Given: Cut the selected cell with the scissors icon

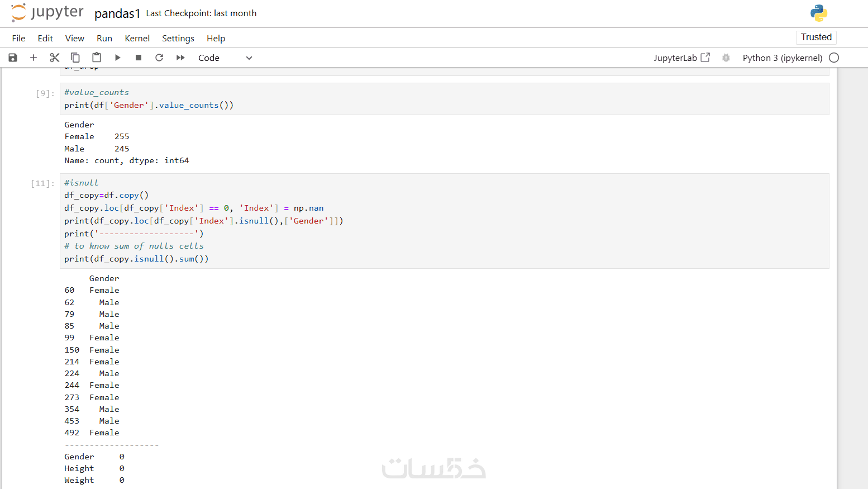Looking at the screenshot, I should click(54, 58).
